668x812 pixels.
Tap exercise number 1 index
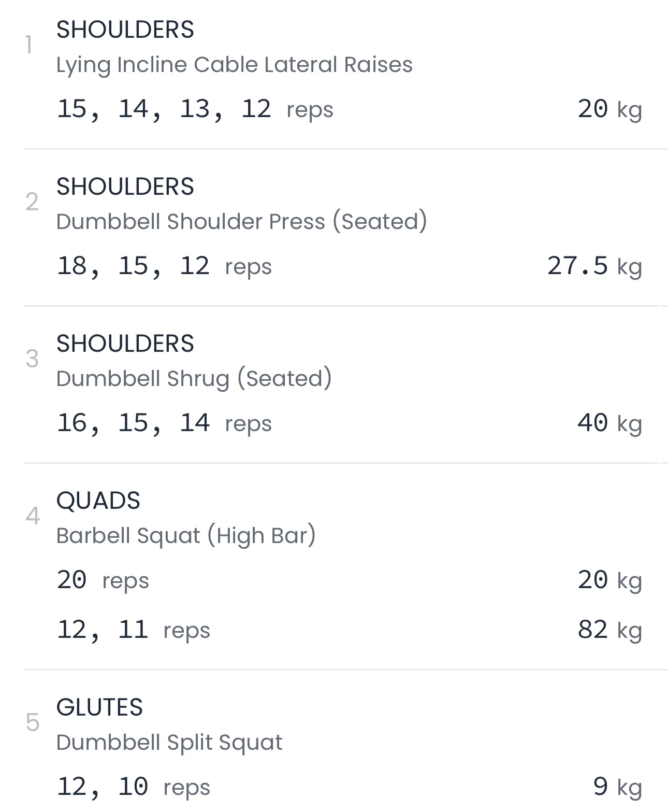[29, 46]
